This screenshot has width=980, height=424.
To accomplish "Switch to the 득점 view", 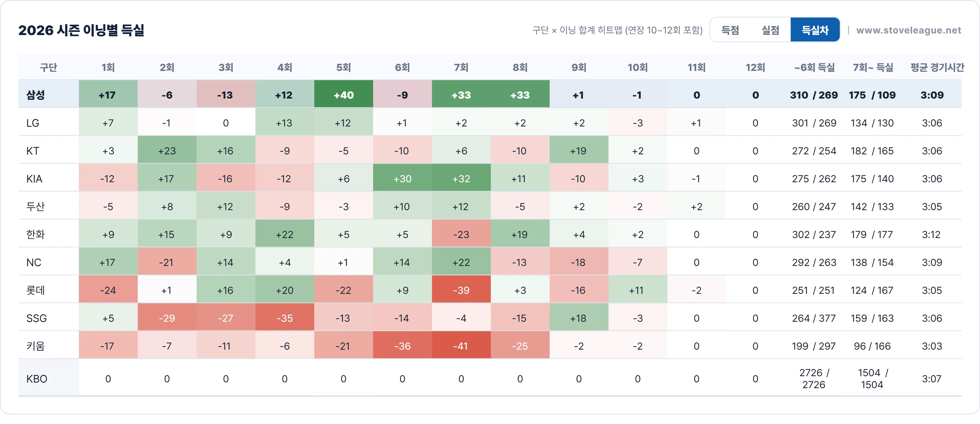I will [730, 30].
